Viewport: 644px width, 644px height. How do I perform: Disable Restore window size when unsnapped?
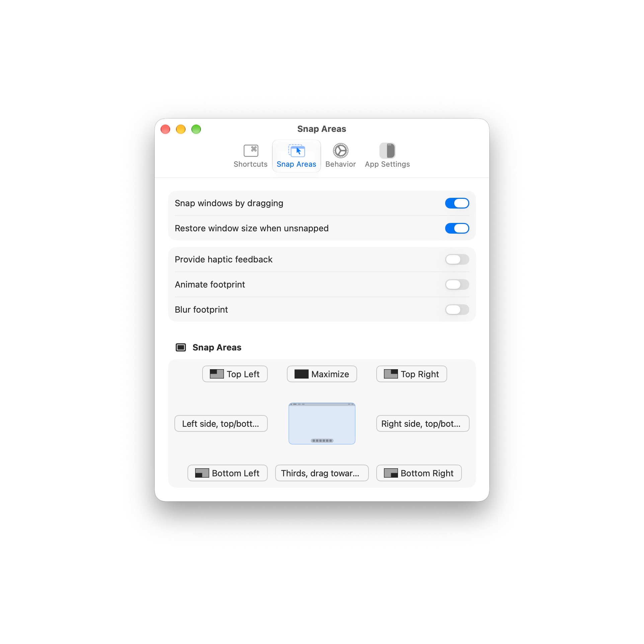point(457,228)
